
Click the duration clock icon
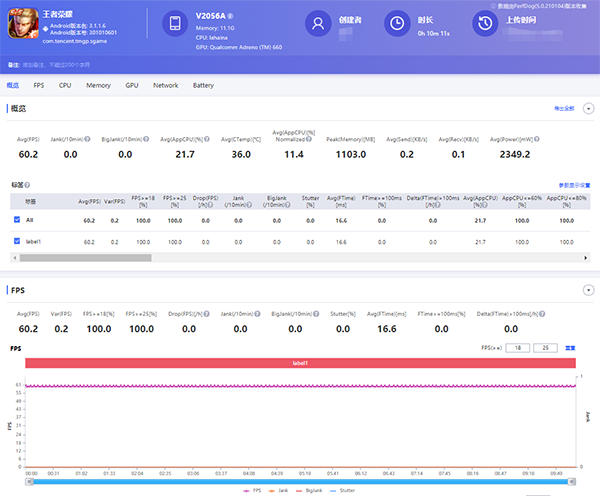coord(397,24)
